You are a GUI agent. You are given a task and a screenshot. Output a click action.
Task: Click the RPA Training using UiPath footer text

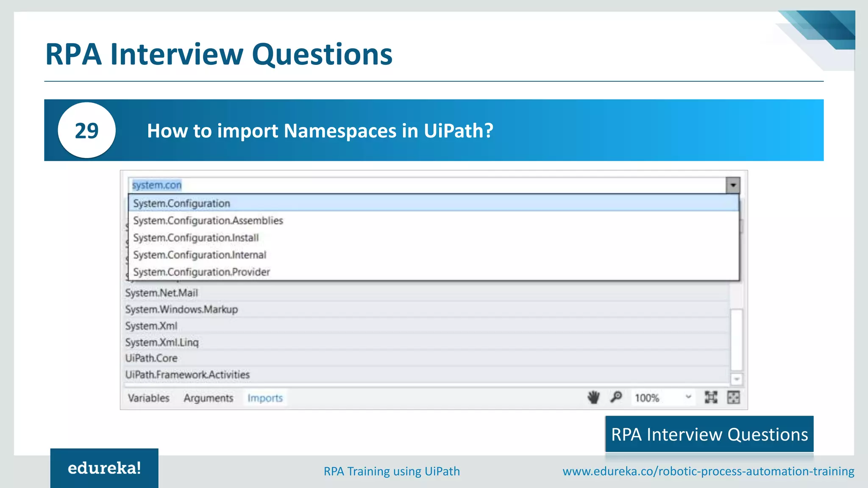click(x=392, y=471)
